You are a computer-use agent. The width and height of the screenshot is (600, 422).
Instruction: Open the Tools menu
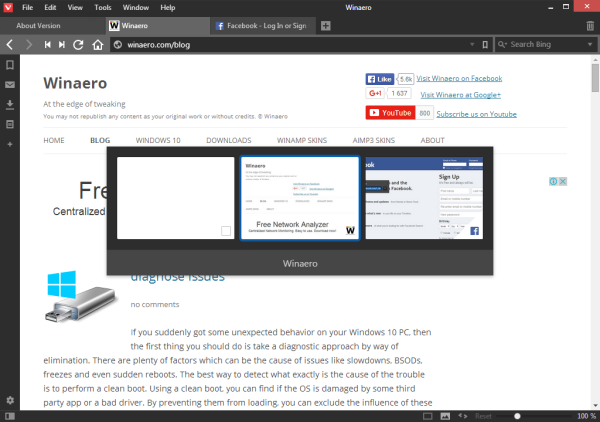point(103,7)
